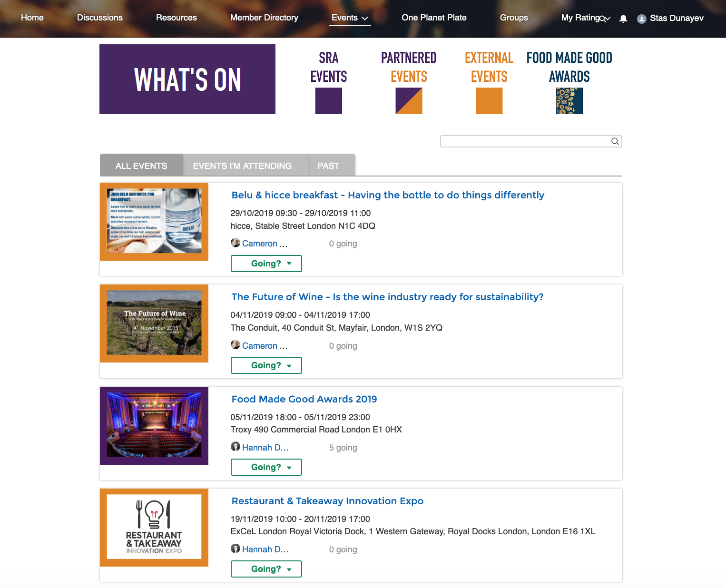Switch to the All Events tab
The width and height of the screenshot is (726, 588).
(x=141, y=166)
